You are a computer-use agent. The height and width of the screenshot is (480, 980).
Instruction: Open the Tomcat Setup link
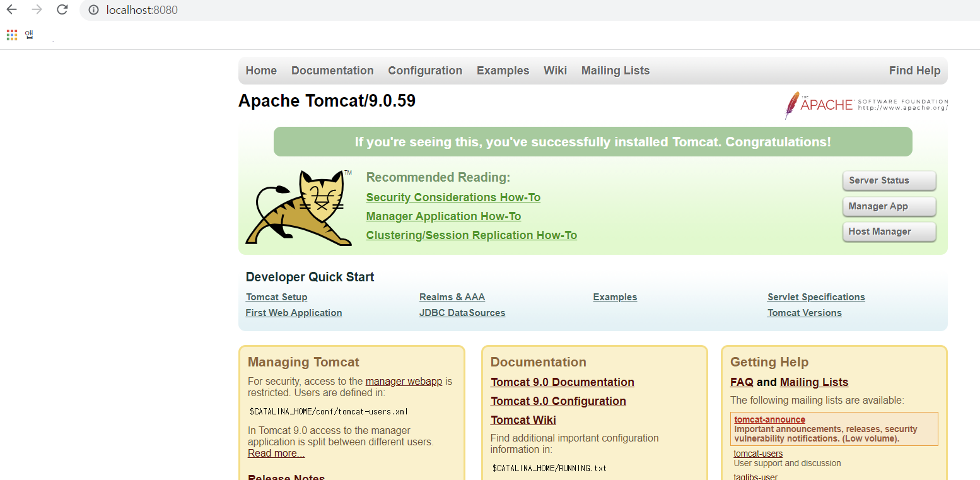[x=276, y=297]
